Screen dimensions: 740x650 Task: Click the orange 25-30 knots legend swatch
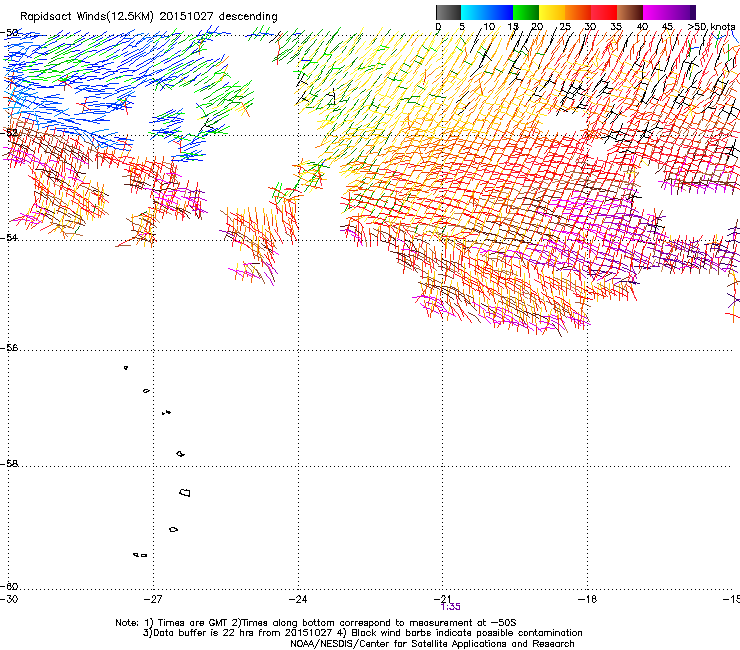(578, 12)
